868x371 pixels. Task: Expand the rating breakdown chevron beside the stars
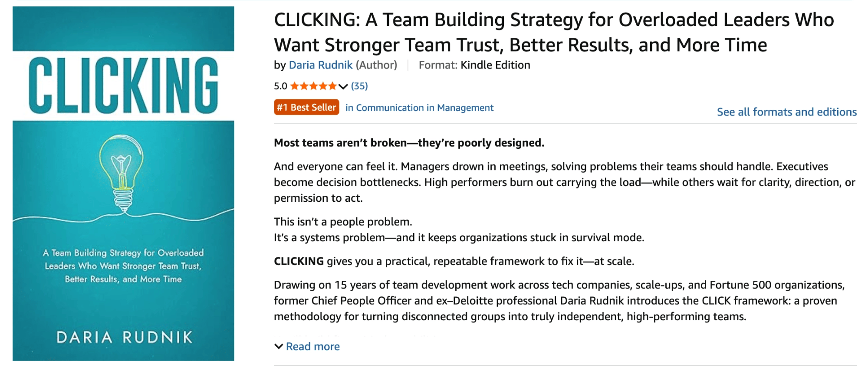click(343, 86)
